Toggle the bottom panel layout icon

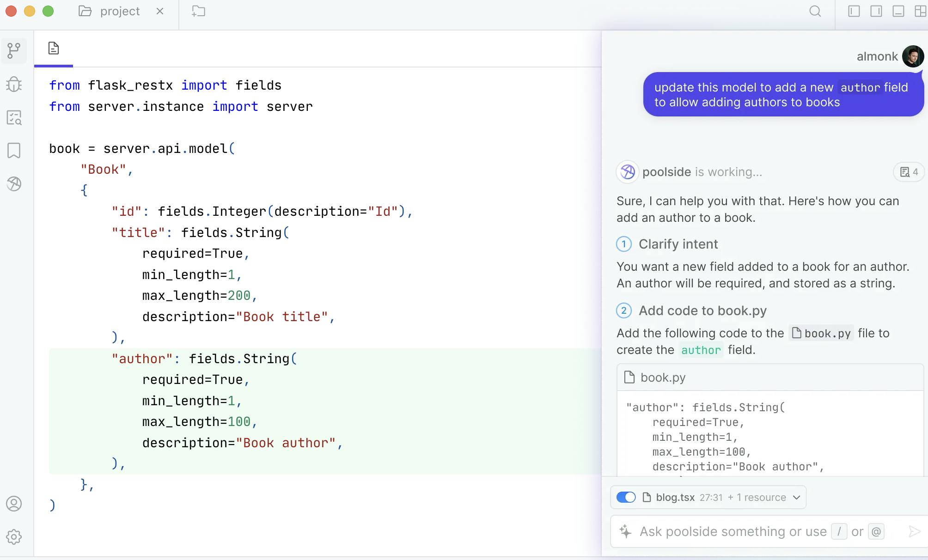(x=898, y=12)
